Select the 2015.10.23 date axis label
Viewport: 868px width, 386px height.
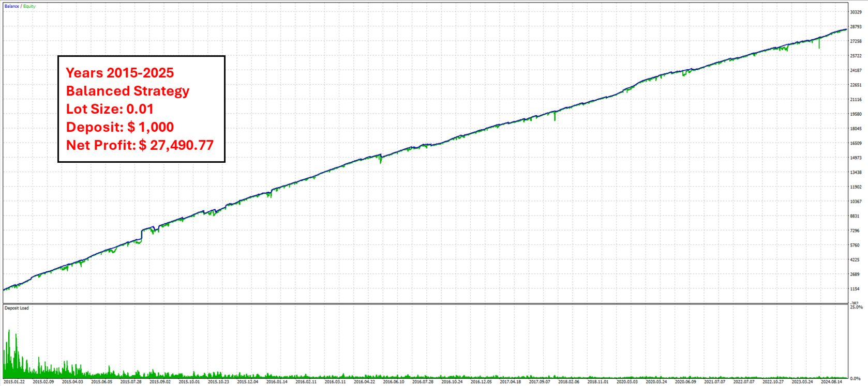tap(218, 382)
